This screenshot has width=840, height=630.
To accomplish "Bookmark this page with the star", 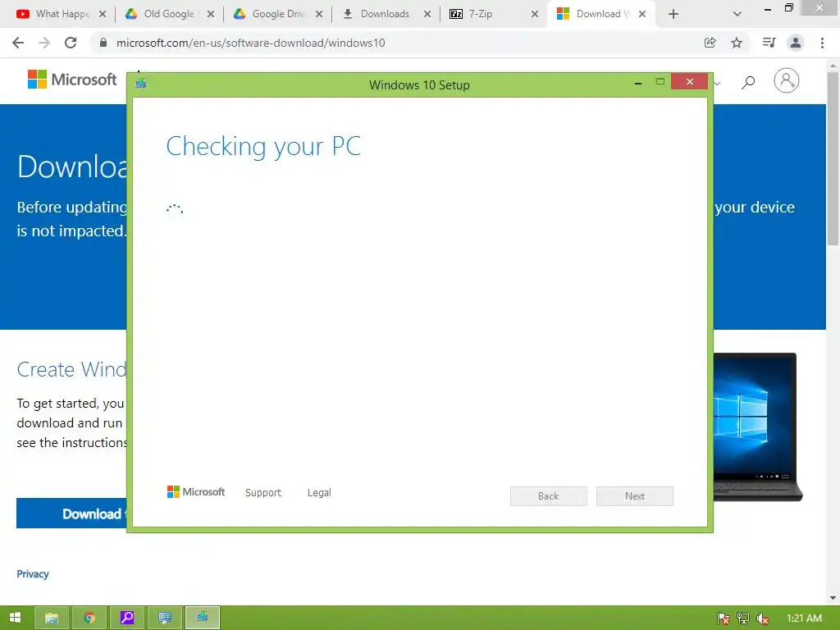I will pos(737,43).
